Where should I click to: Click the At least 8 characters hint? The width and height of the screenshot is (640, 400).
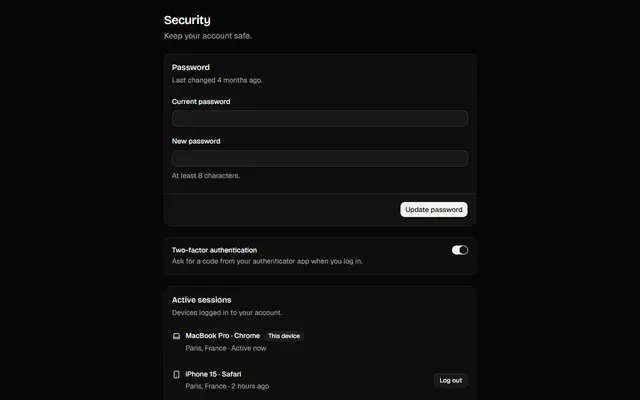coord(206,176)
